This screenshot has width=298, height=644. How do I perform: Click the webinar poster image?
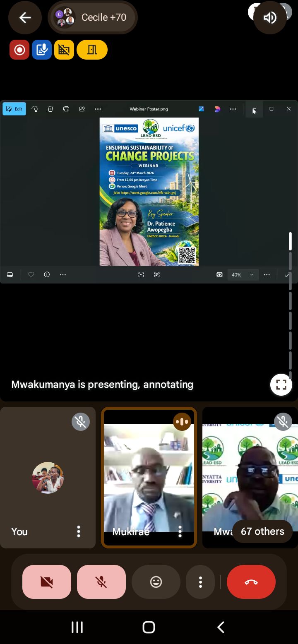149,192
